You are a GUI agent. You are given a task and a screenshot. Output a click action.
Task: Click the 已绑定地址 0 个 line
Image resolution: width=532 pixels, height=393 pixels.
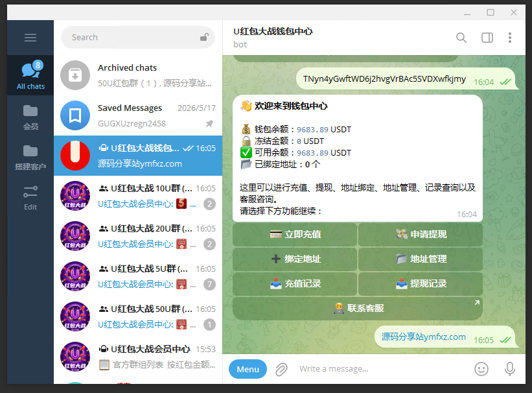pyautogui.click(x=281, y=165)
